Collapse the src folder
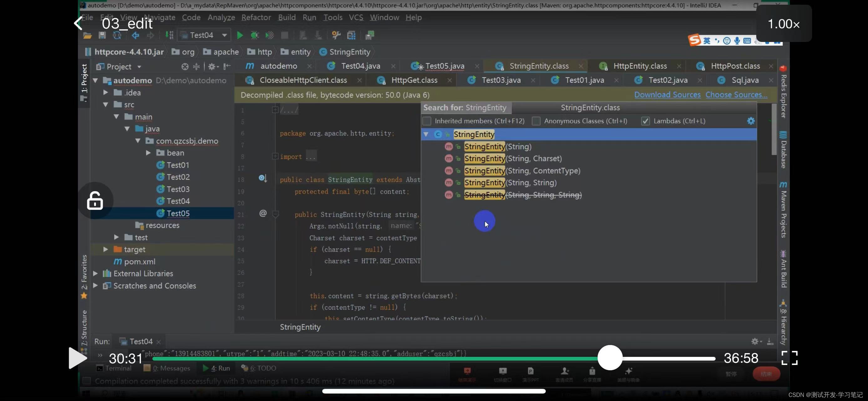Viewport: 868px width, 401px height. (x=106, y=105)
